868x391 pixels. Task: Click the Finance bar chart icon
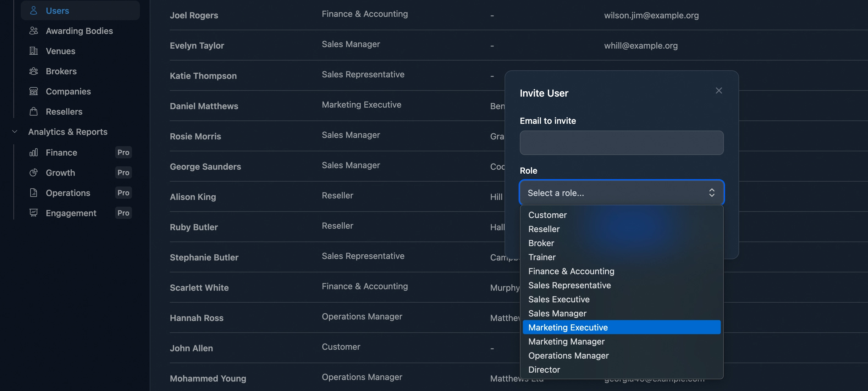[x=33, y=153]
